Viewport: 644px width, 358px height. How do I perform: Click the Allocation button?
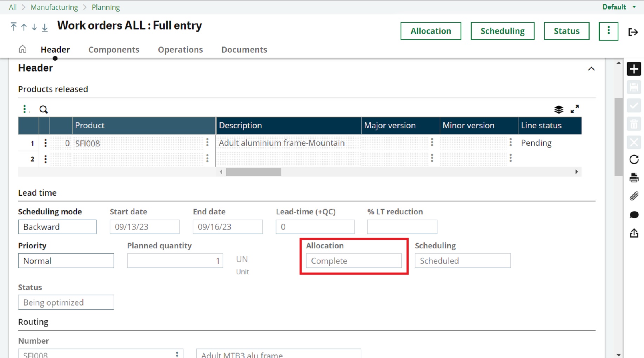[430, 31]
